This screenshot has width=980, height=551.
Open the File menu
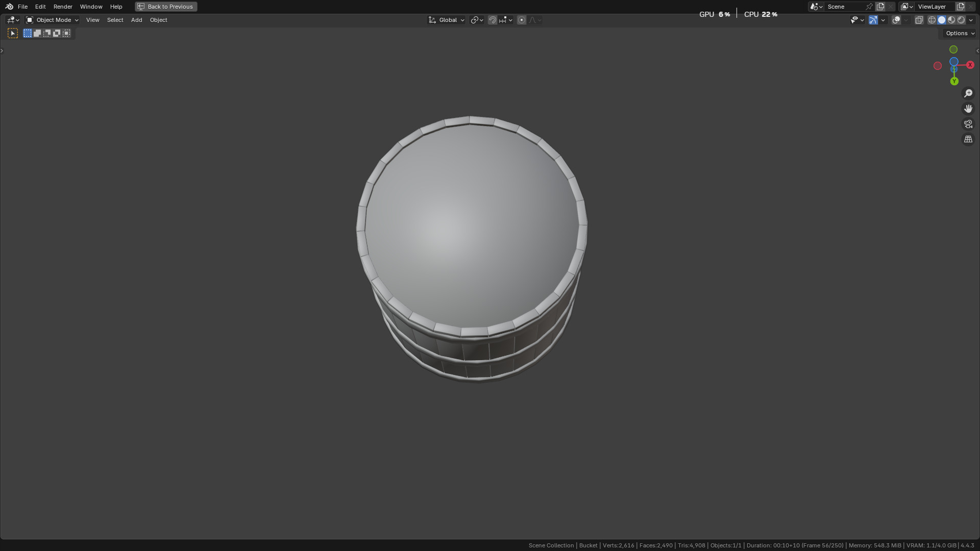[22, 7]
